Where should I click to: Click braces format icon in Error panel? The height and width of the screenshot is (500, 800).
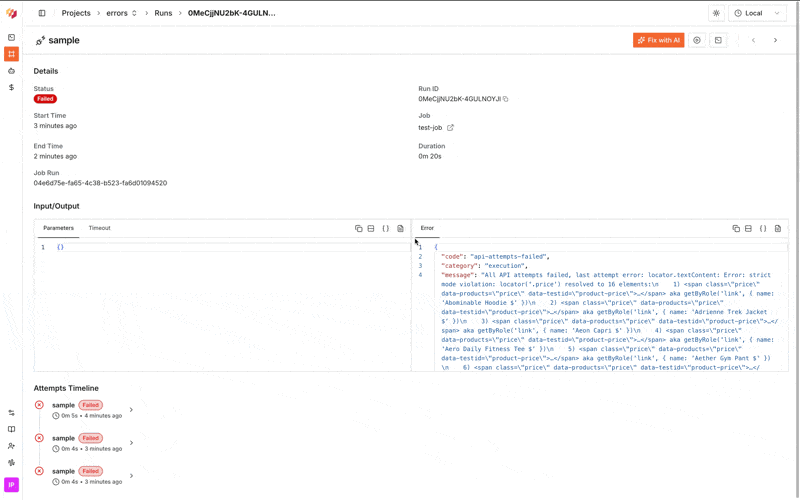(763, 229)
